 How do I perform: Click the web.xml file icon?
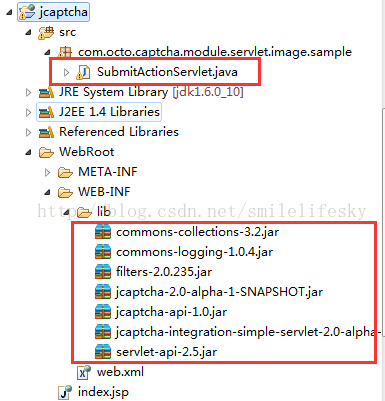click(x=84, y=372)
